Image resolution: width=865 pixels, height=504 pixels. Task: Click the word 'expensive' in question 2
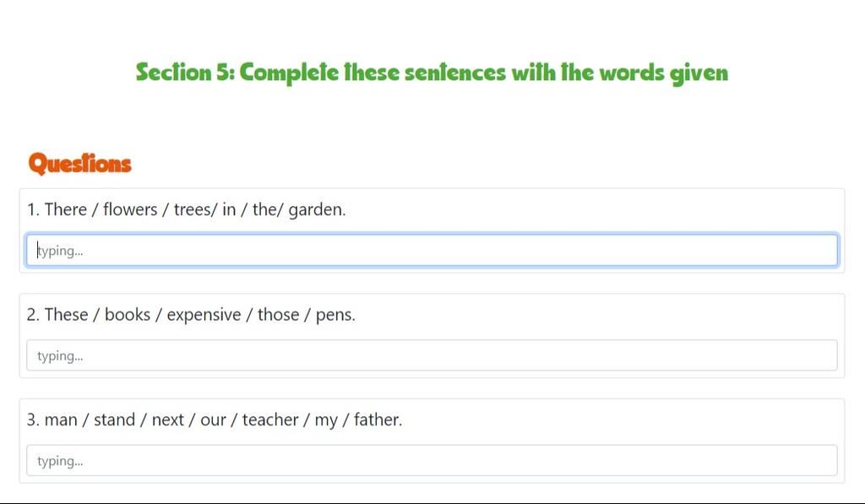click(x=204, y=316)
